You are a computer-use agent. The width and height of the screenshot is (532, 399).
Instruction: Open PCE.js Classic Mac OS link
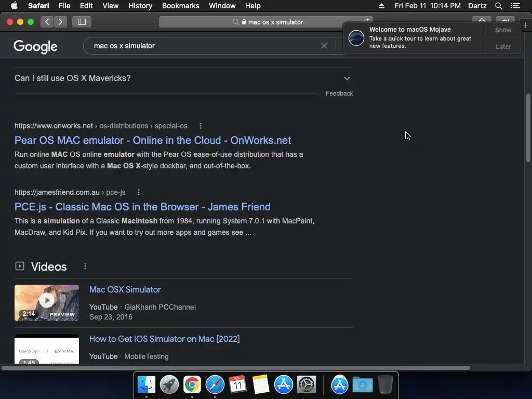click(142, 207)
